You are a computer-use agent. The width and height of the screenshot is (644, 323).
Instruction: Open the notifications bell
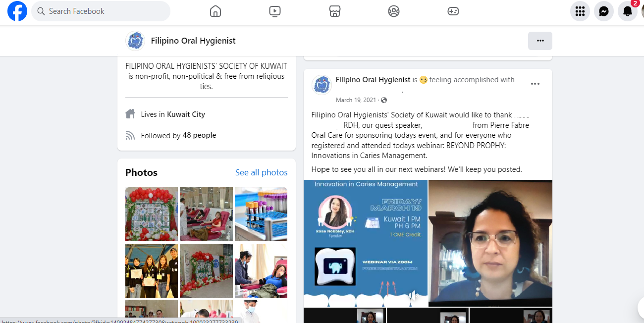[x=628, y=11]
